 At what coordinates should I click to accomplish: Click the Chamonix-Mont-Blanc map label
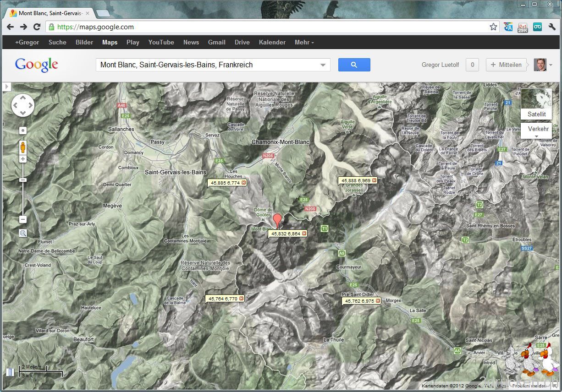pyautogui.click(x=281, y=142)
